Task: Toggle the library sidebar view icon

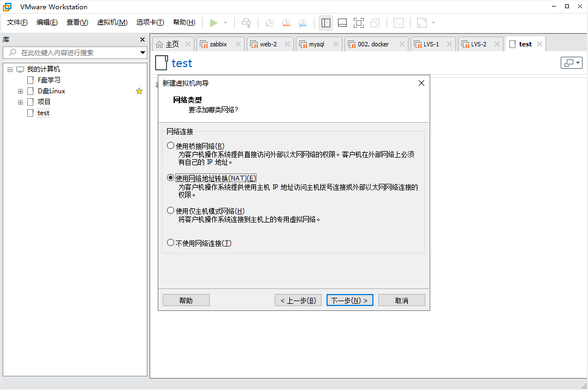Action: click(x=326, y=23)
